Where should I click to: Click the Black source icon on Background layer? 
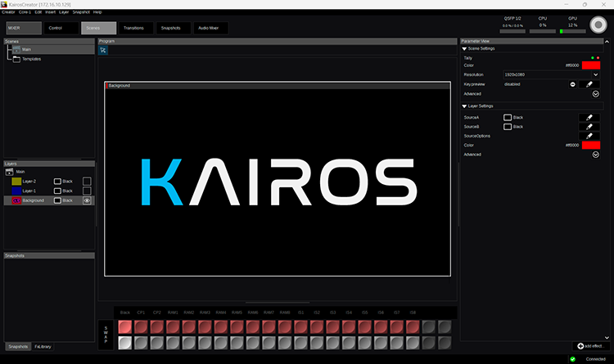[x=57, y=200]
